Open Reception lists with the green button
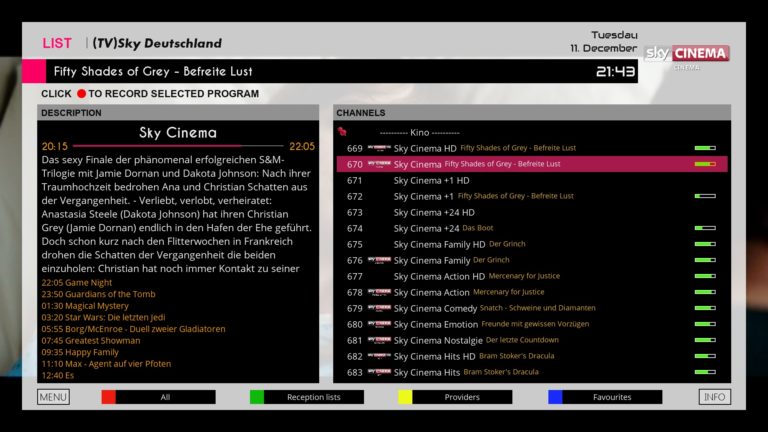768x432 pixels. point(307,397)
